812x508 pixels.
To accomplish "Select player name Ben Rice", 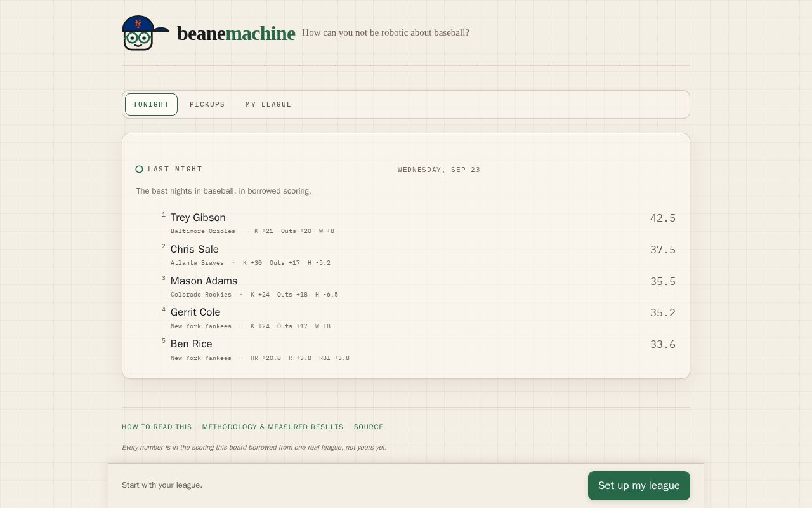I will (192, 344).
